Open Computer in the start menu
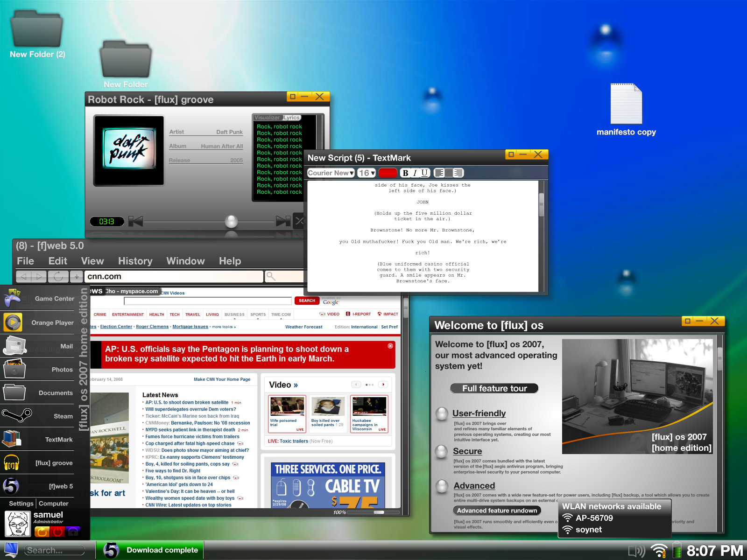Screen dimensions: 747x560 coord(53,504)
